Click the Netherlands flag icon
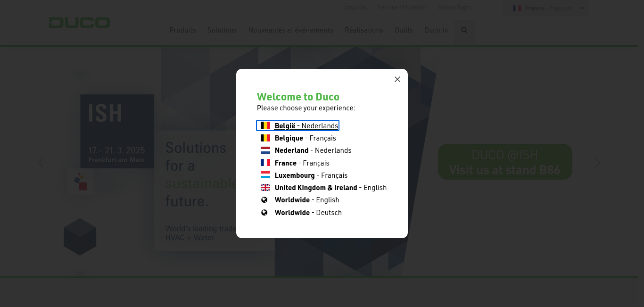The height and width of the screenshot is (307, 644). pyautogui.click(x=265, y=150)
